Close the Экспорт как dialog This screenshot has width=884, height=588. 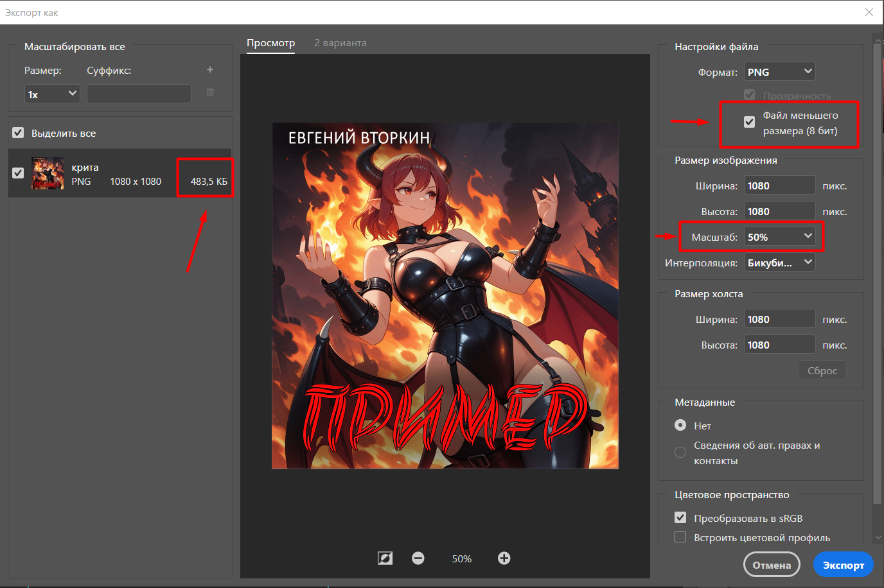[869, 12]
